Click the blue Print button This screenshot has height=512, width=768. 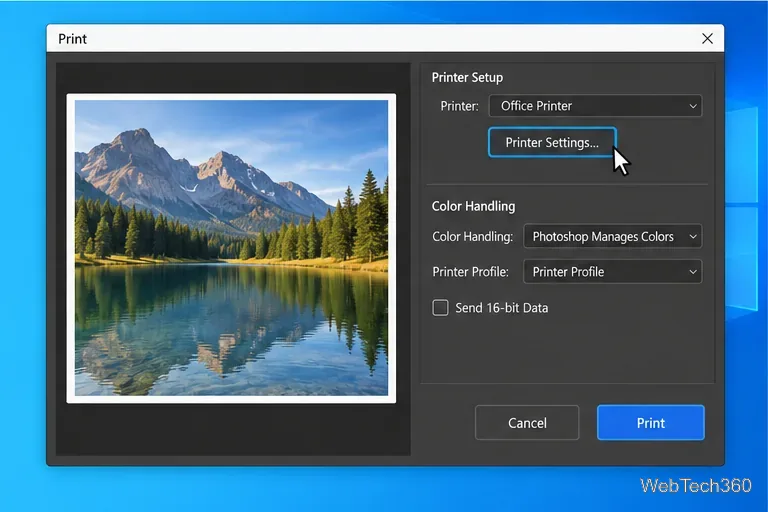(x=650, y=422)
